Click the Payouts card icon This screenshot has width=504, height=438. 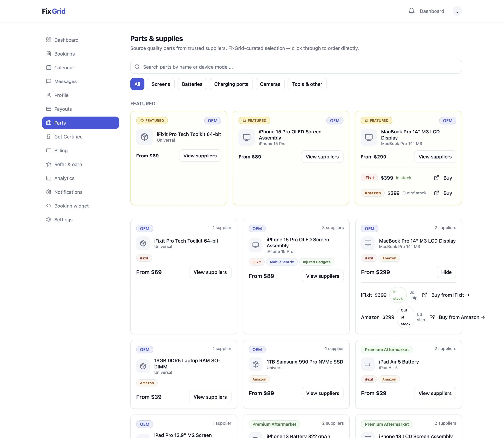click(x=49, y=109)
